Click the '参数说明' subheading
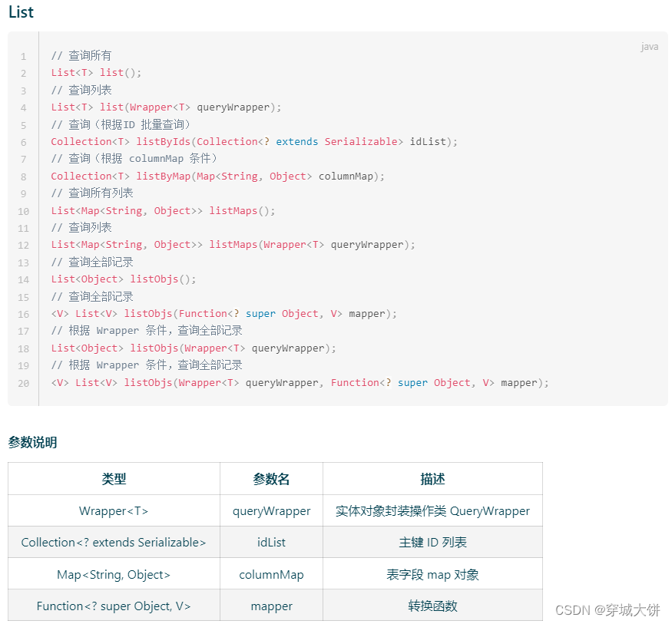The height and width of the screenshot is (624, 672). (32, 442)
